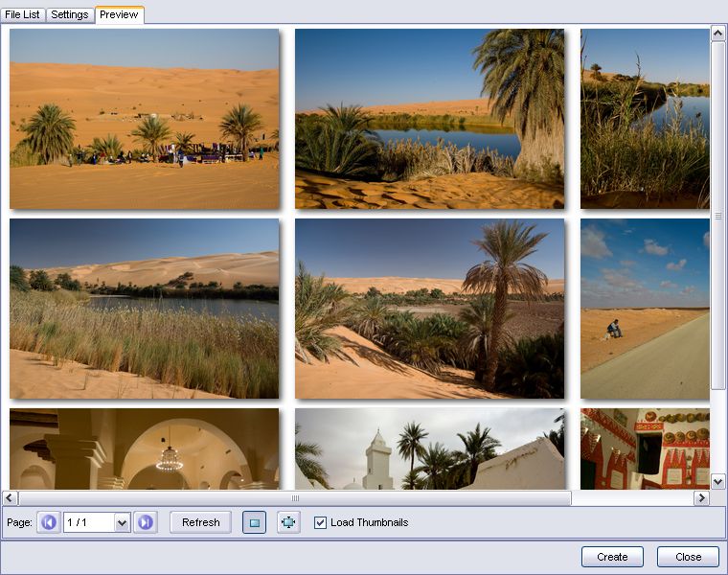Go to the first page
Screen dimensions: 728x575
coord(48,522)
